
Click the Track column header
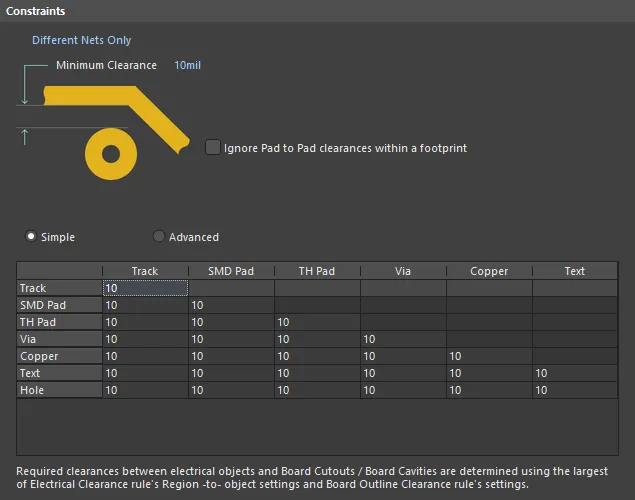pyautogui.click(x=145, y=271)
